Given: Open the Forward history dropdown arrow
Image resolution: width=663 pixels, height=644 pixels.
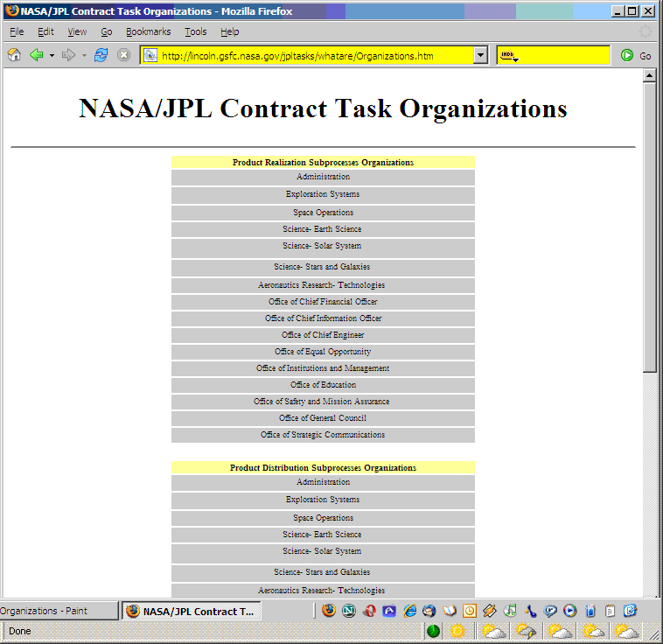Looking at the screenshot, I should tap(84, 55).
